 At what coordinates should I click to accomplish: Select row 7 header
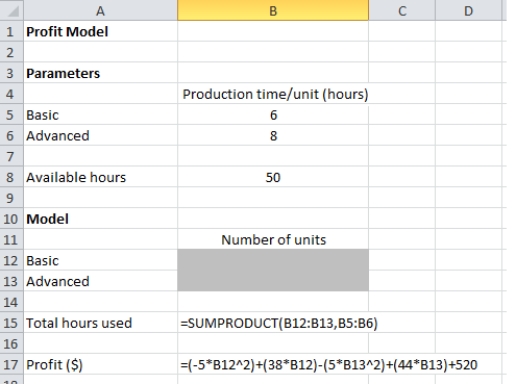[x=12, y=157]
